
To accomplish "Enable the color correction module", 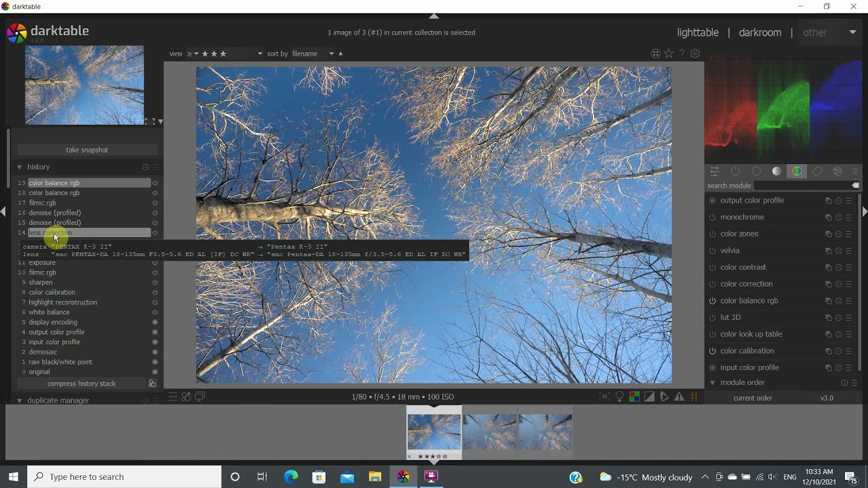I will [x=712, y=284].
